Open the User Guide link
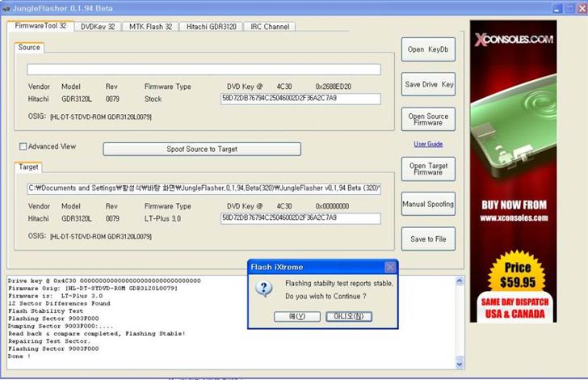 (x=428, y=144)
